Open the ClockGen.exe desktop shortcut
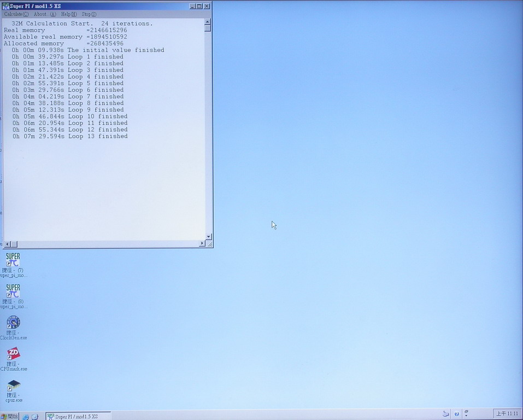The image size is (523, 420). [13, 328]
